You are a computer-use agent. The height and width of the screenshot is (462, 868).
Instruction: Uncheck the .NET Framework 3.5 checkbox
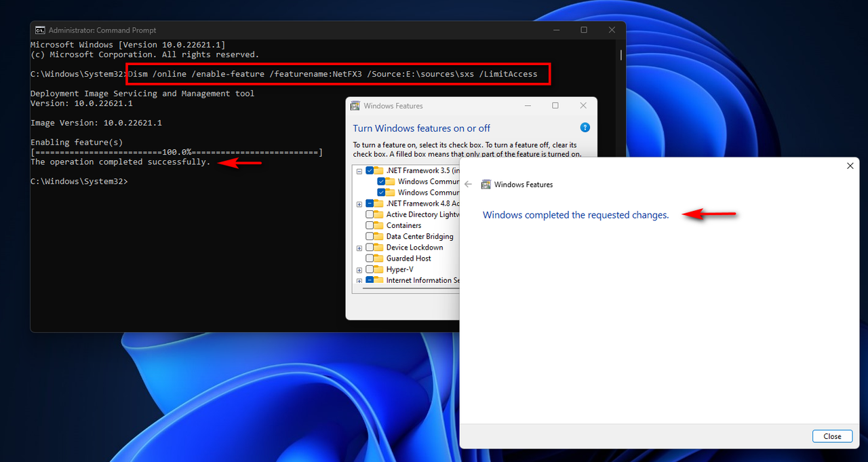click(x=370, y=170)
